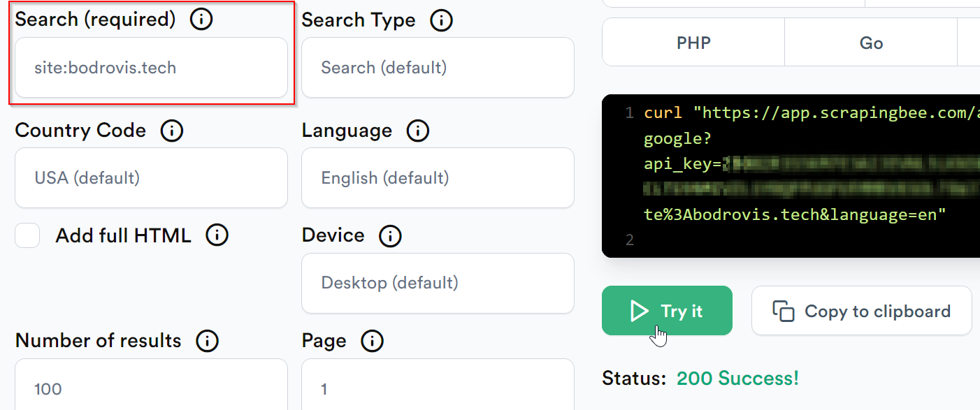Open the Language selector
This screenshot has height=410, width=980.
click(x=438, y=177)
